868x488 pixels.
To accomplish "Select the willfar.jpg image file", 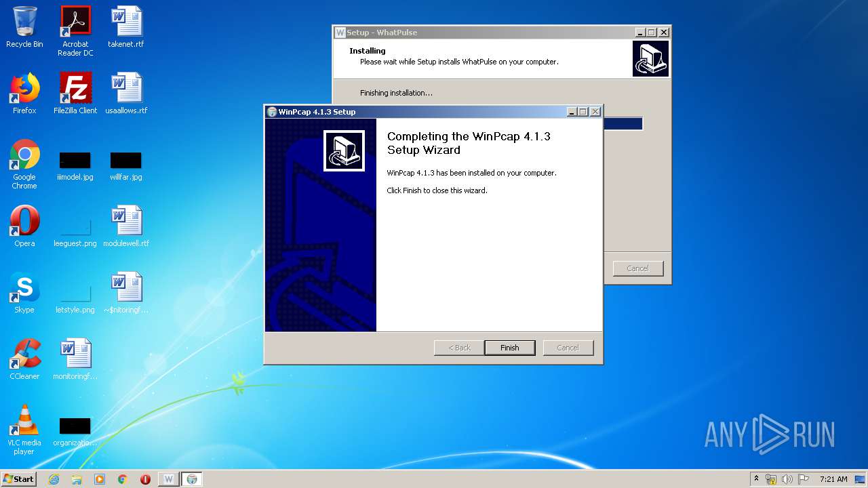I will click(x=126, y=166).
